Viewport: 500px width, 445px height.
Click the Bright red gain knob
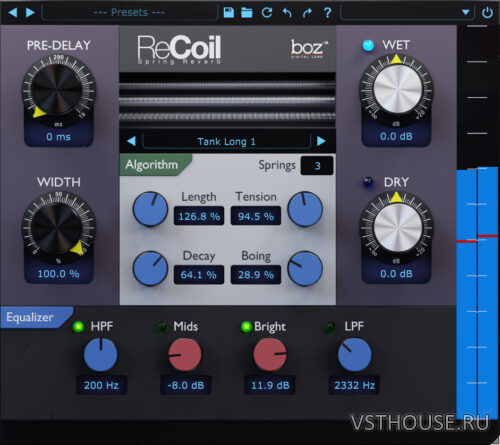tap(270, 354)
